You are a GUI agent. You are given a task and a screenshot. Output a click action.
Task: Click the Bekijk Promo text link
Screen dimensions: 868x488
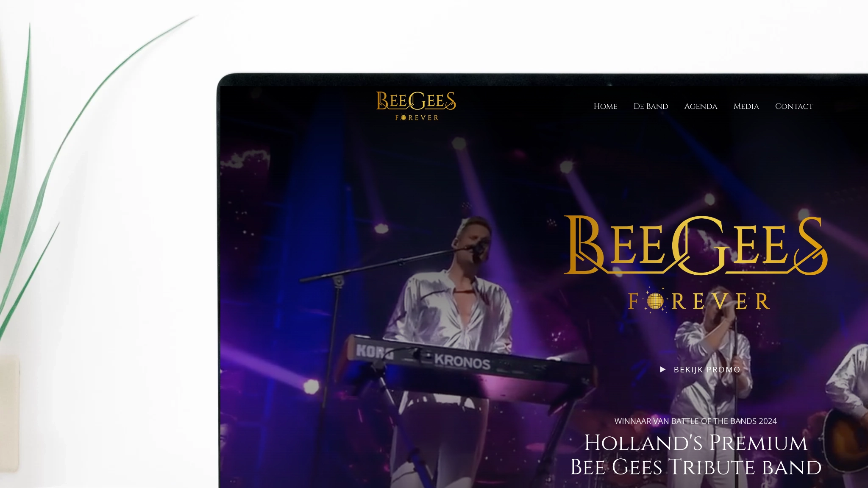pyautogui.click(x=707, y=370)
